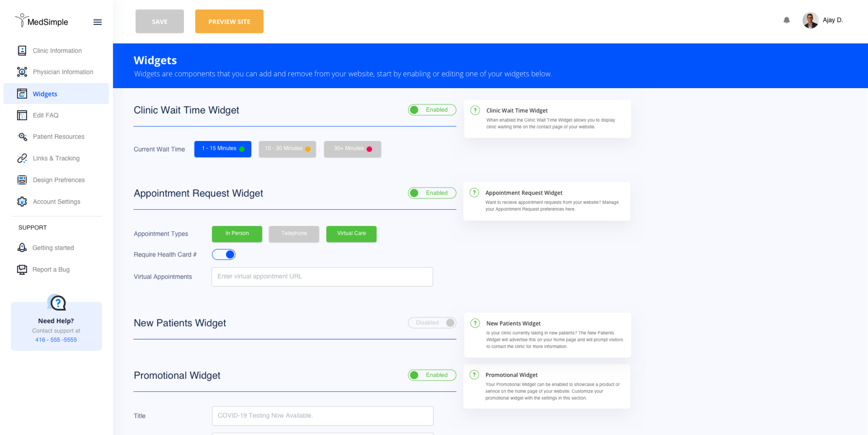
Task: Click the SAVE button
Action: (x=159, y=22)
